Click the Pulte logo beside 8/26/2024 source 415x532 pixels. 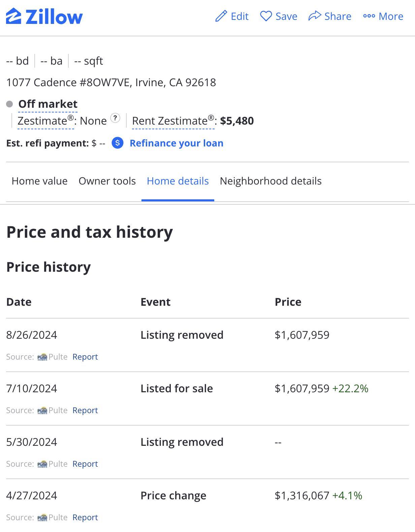pos(42,357)
